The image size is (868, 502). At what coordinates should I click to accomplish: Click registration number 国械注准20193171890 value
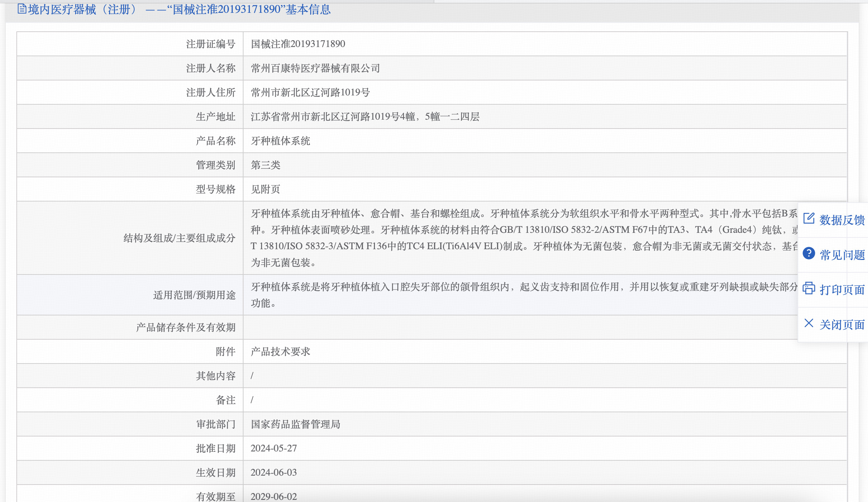point(298,44)
